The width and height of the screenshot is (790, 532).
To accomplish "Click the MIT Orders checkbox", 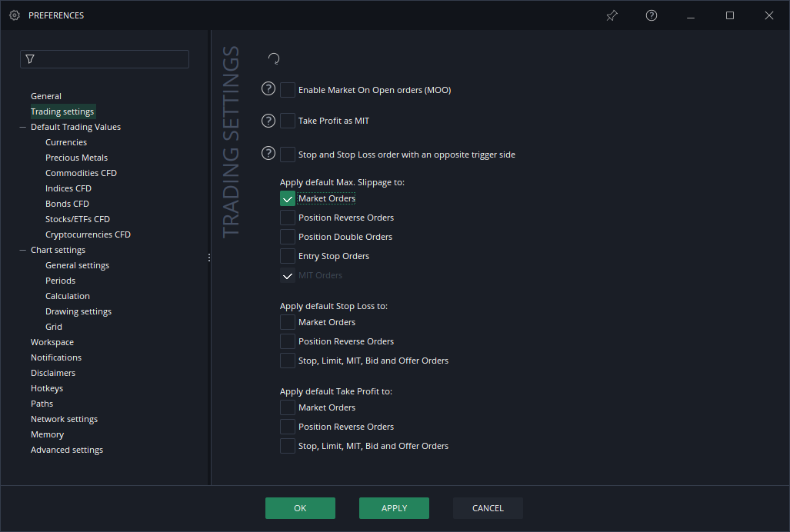I will click(x=288, y=275).
